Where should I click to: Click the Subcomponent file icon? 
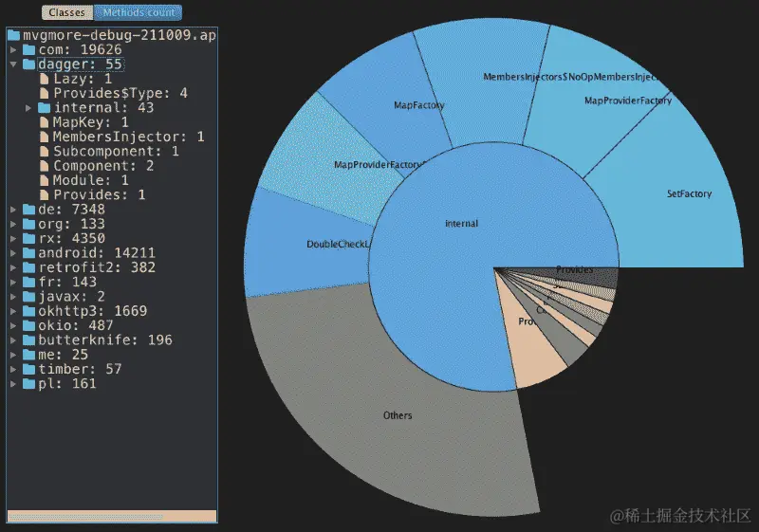(44, 152)
